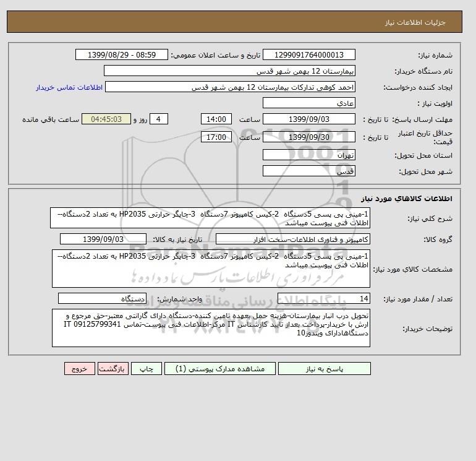This screenshot has height=461, width=476.
Task: Click unit of measure field دستگاه
Action: [102, 298]
